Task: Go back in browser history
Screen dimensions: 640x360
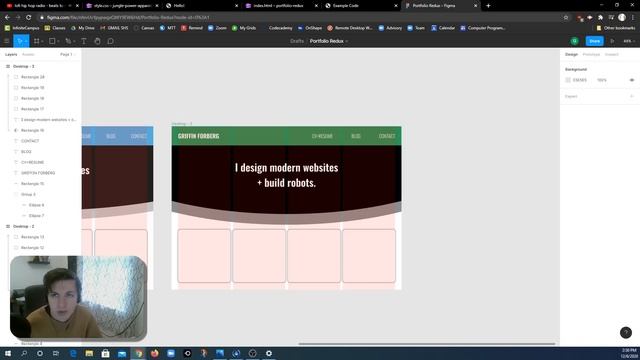Action: [7, 18]
